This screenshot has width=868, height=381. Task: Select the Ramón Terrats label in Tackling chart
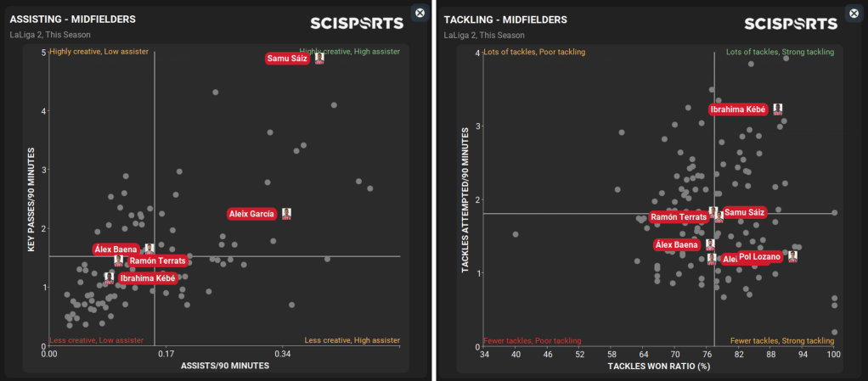click(678, 217)
